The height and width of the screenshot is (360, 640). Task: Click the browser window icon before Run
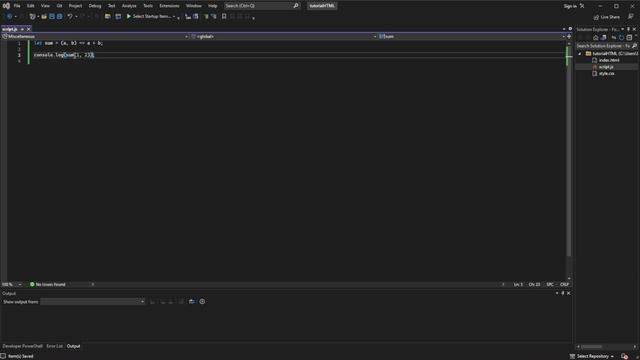[x=118, y=16]
